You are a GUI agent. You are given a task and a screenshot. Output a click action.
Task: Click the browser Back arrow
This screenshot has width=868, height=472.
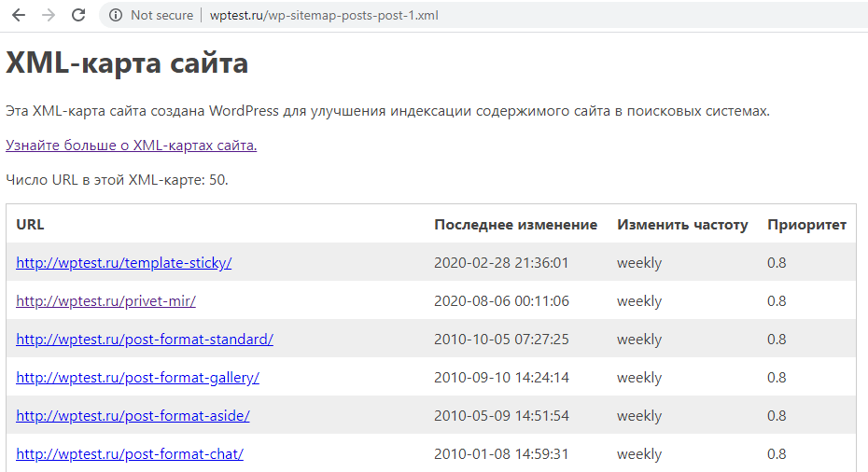(18, 15)
